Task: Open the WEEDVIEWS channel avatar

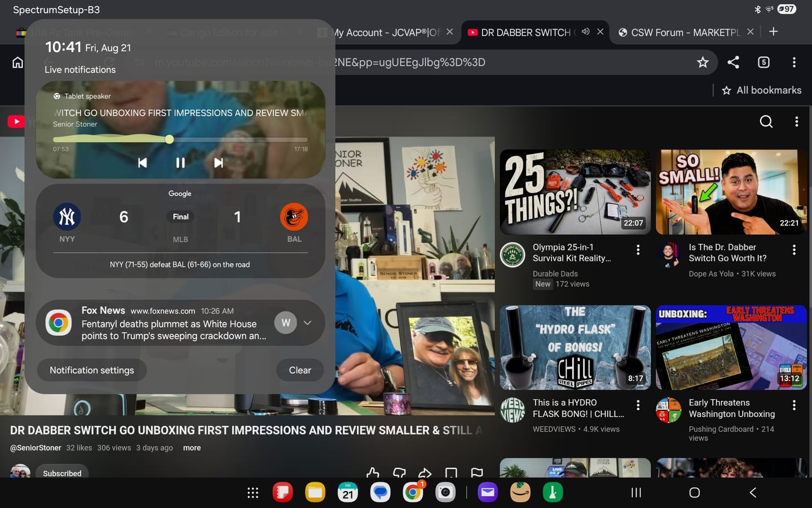Action: tap(513, 410)
